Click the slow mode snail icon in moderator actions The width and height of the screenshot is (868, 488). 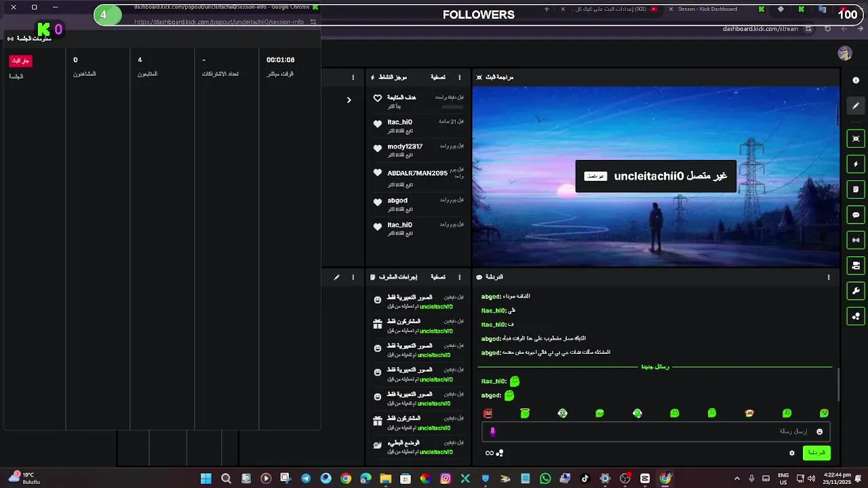pos(378,445)
